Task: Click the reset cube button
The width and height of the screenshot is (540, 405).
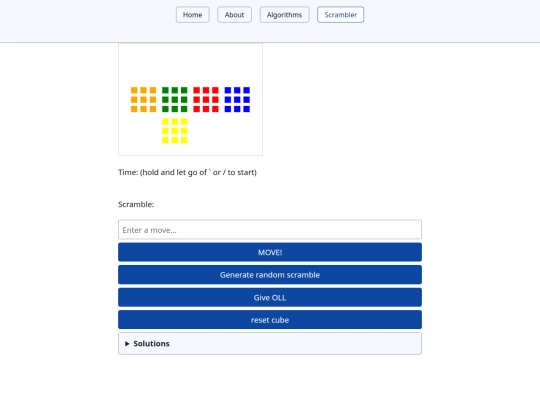Action: [270, 320]
